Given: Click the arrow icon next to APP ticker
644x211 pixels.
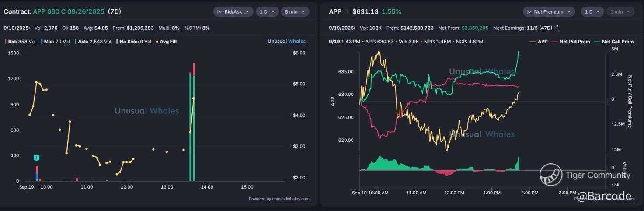Looking at the screenshot, I should (345, 12).
